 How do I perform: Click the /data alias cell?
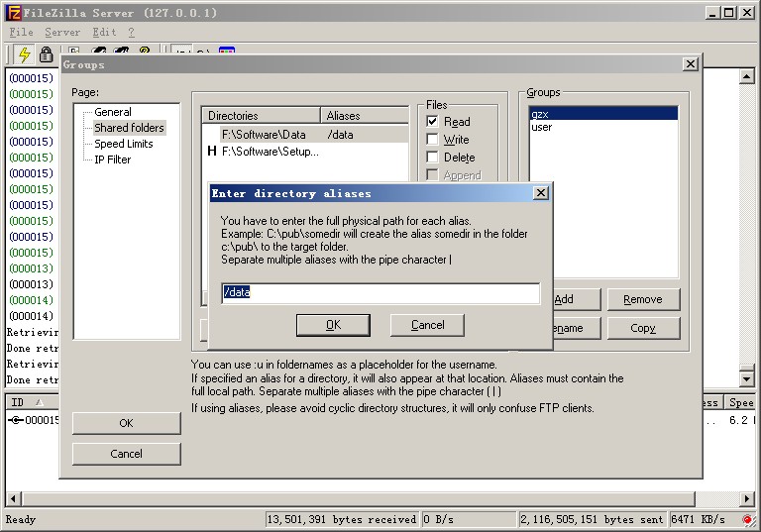point(340,135)
